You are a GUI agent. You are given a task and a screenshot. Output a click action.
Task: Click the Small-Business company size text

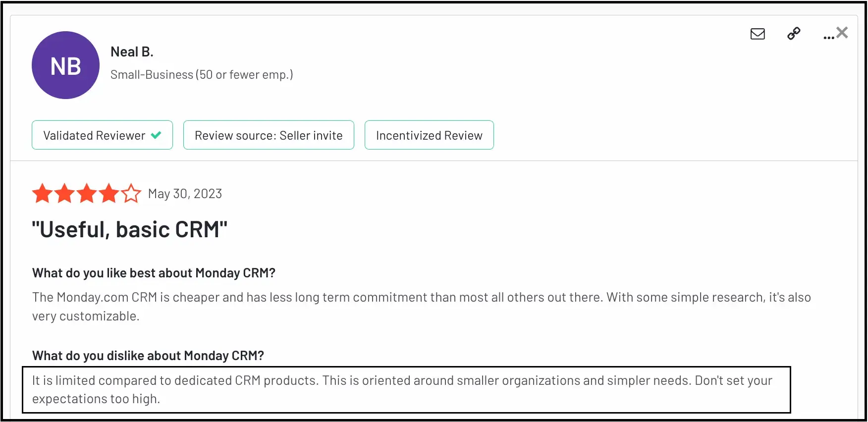click(202, 75)
